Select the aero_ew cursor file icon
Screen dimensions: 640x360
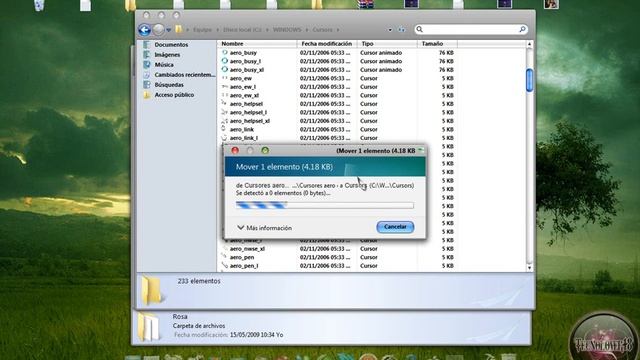point(224,78)
